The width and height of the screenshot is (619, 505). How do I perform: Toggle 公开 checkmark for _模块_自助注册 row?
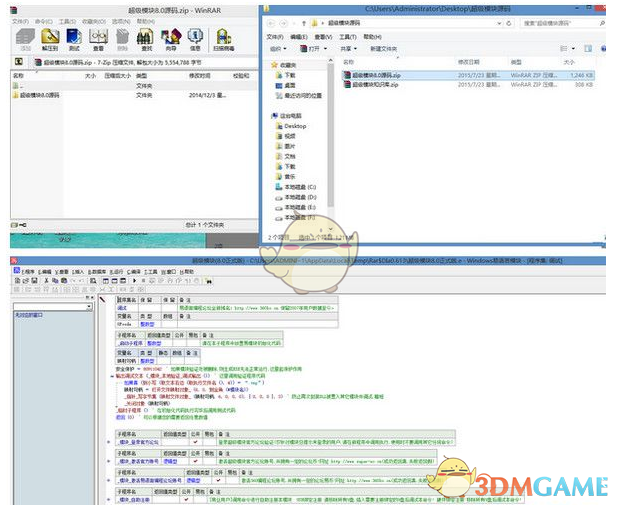coord(186,499)
